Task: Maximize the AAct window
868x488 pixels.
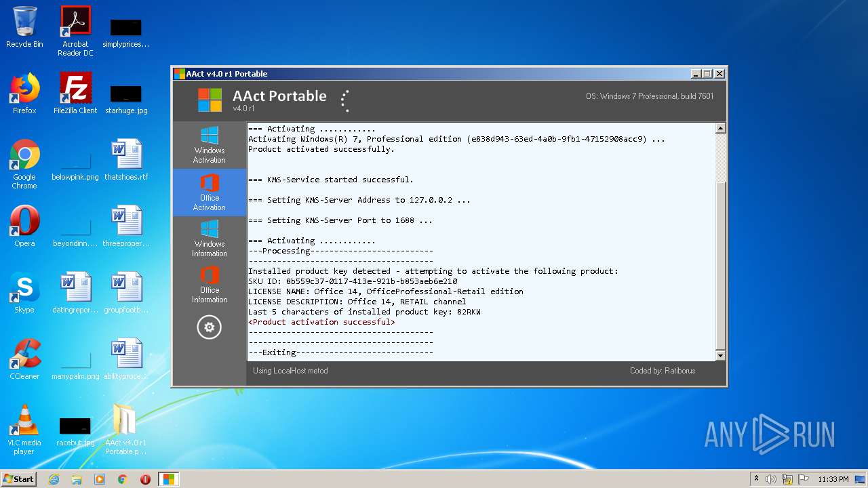Action: tap(707, 74)
